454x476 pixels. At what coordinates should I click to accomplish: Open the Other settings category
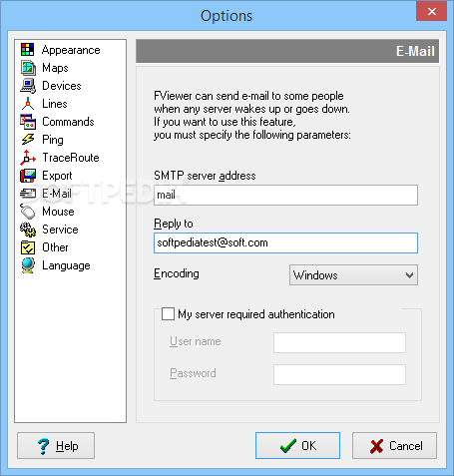(55, 247)
